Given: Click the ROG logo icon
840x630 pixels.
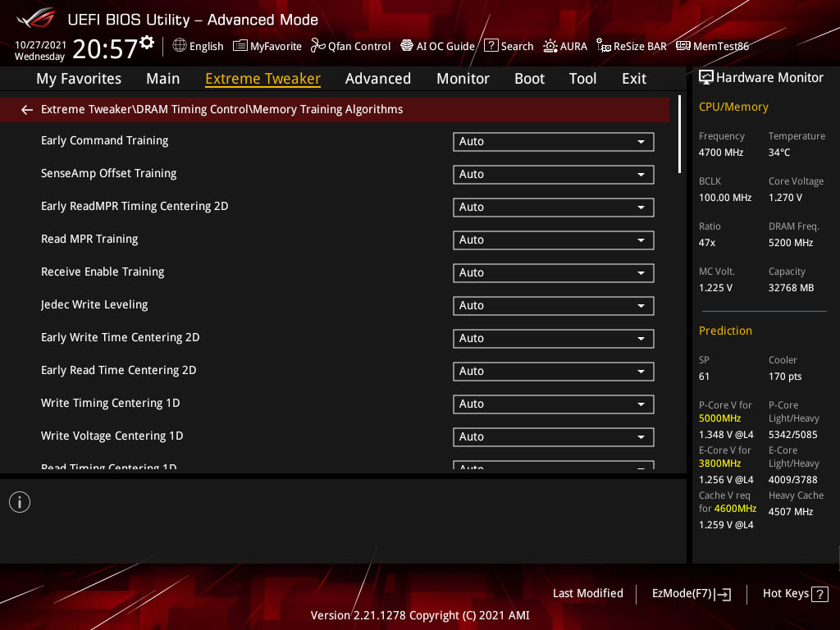Looking at the screenshot, I should (x=36, y=18).
